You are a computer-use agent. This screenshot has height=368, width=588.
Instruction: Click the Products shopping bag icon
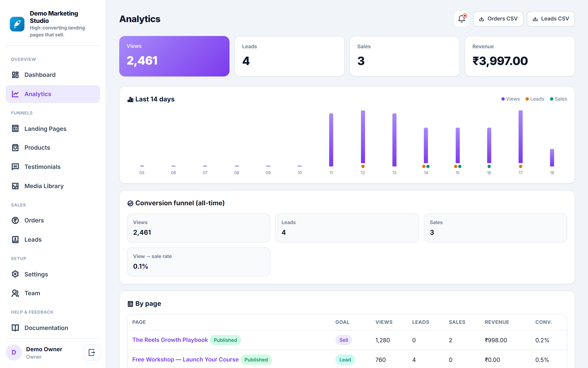[15, 147]
